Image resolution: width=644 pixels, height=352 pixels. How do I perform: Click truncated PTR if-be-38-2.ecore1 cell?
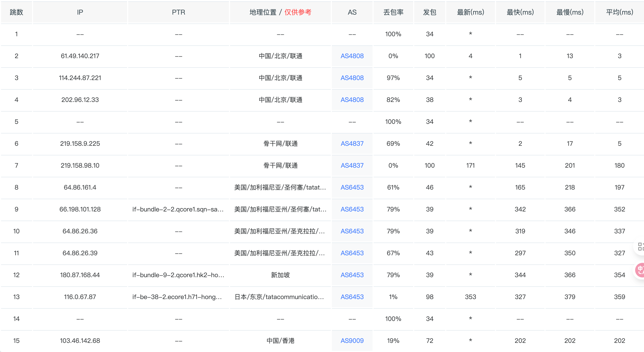click(177, 297)
